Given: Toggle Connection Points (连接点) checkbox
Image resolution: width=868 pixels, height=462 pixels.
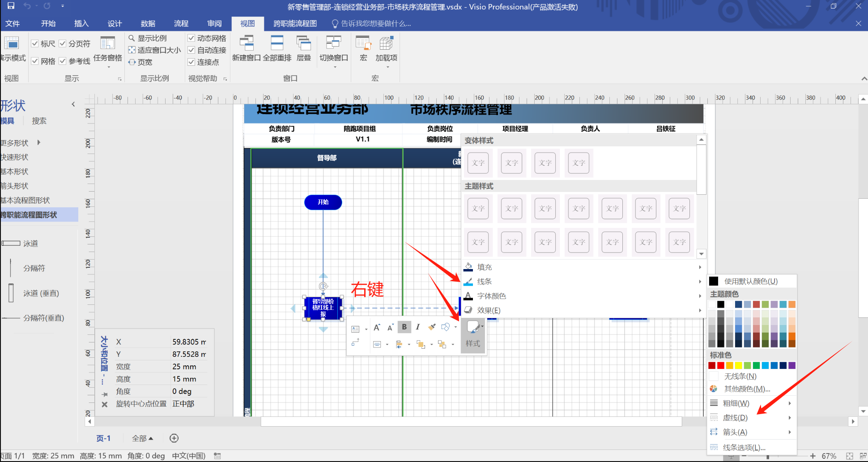Looking at the screenshot, I should click(x=191, y=62).
